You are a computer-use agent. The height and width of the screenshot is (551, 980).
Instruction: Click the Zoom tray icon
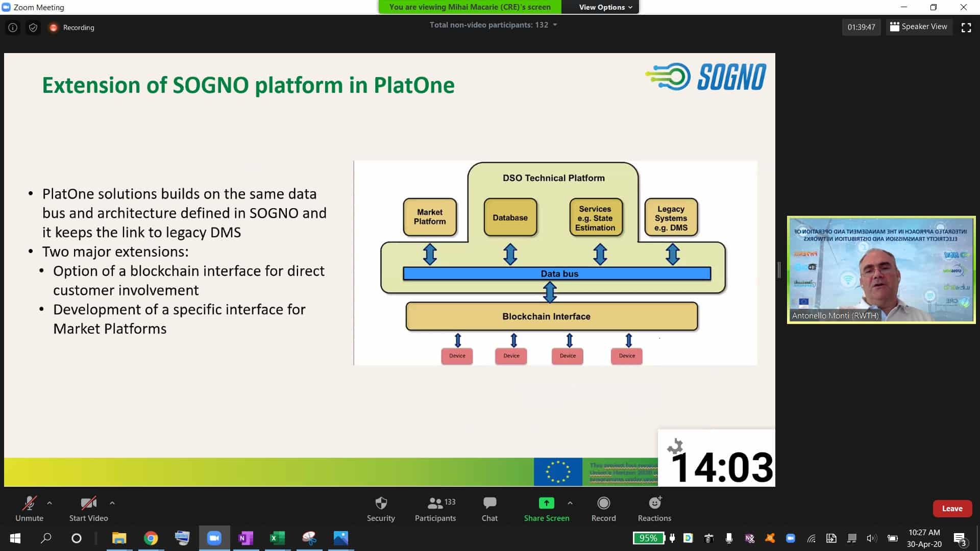(x=791, y=538)
